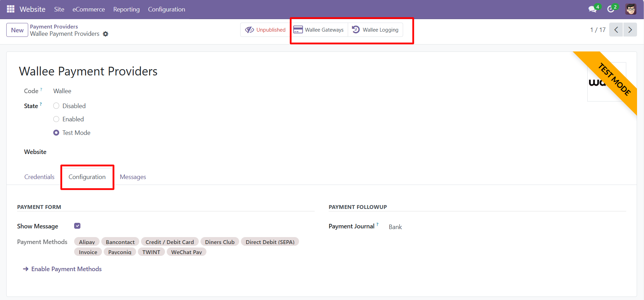Open the activities clock icon
Screen dimensions: 644x300
coord(611,9)
